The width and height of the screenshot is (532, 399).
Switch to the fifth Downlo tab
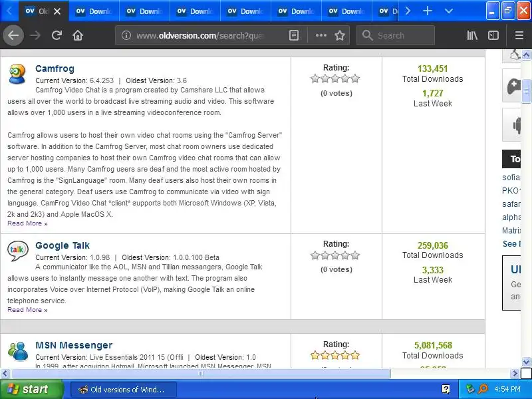point(296,11)
